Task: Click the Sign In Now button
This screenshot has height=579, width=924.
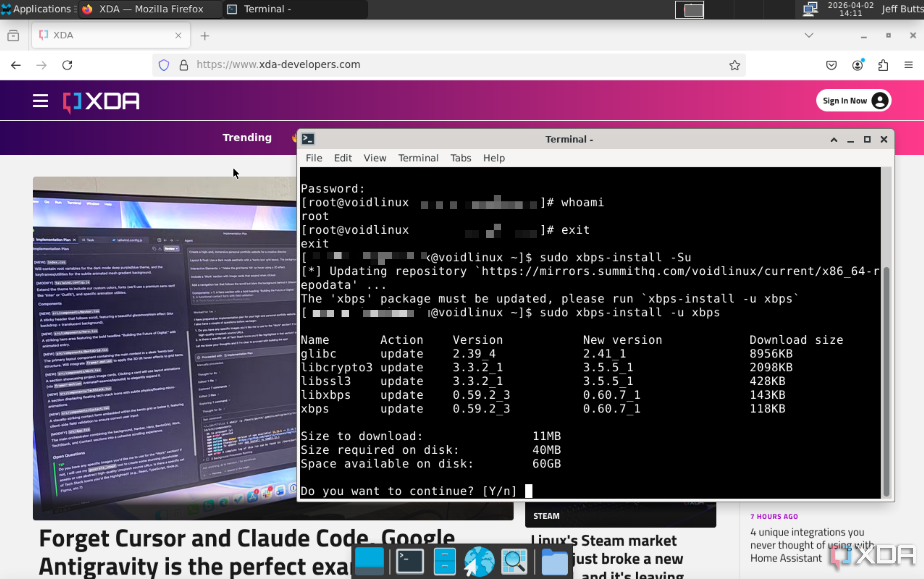Action: pos(853,101)
